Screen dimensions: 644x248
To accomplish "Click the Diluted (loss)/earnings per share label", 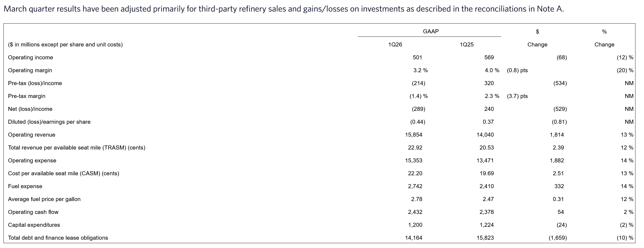I will pyautogui.click(x=49, y=122).
